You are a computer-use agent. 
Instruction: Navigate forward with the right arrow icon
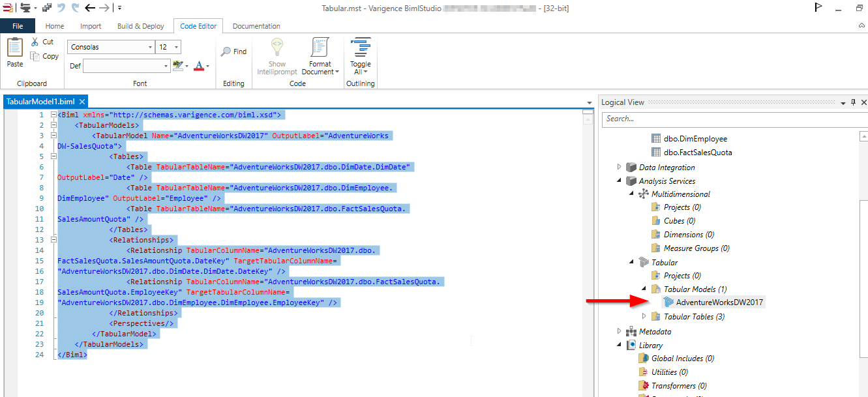(x=104, y=8)
